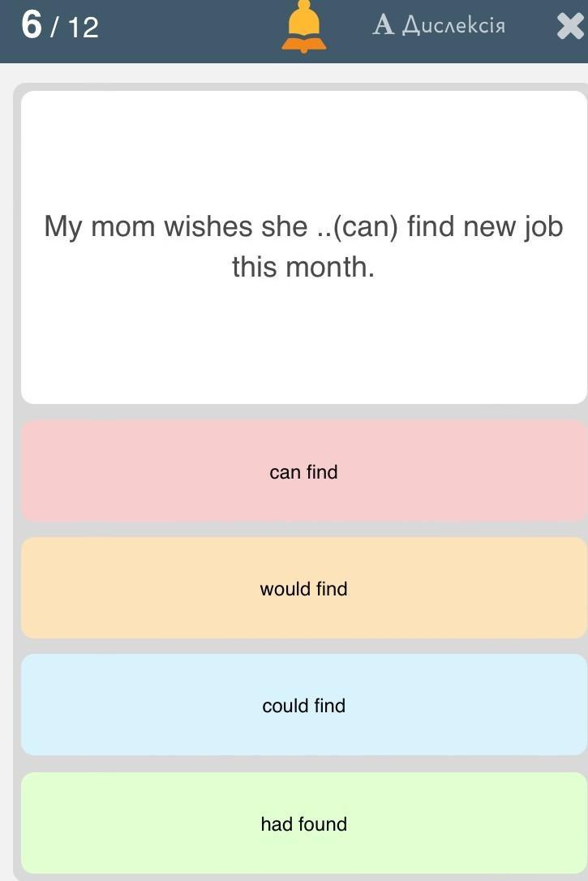Screen dimensions: 588x881
Task: Select the "can find" answer
Action: tap(303, 472)
